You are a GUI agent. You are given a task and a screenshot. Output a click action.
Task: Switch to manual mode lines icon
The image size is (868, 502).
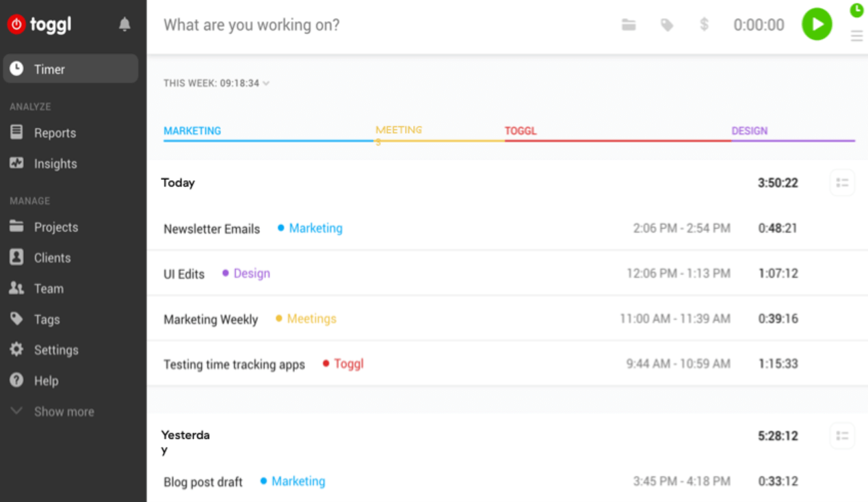tap(856, 36)
